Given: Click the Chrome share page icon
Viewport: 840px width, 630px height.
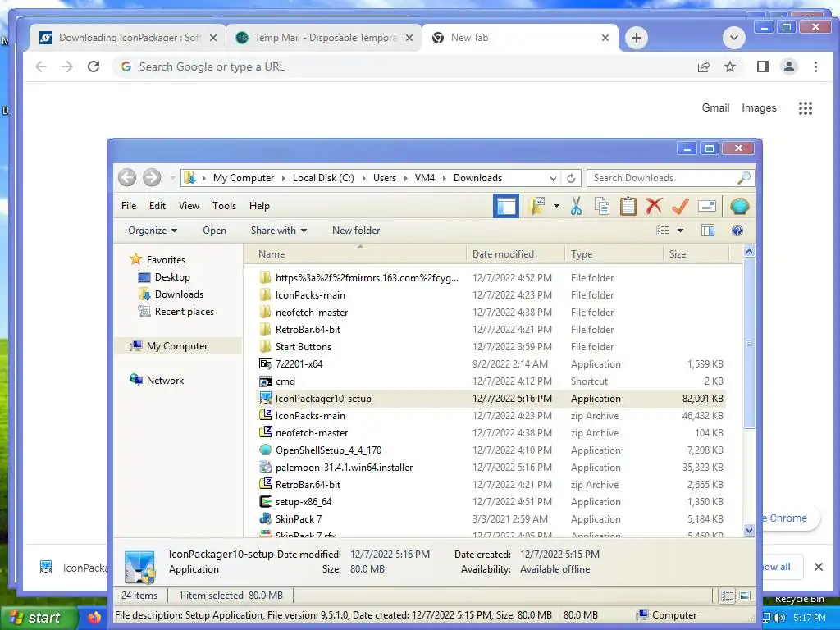Looking at the screenshot, I should coord(704,66).
